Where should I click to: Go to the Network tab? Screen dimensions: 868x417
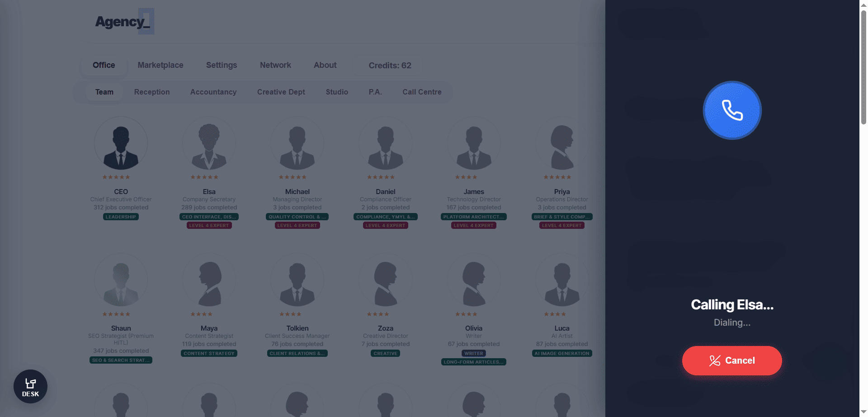click(275, 65)
